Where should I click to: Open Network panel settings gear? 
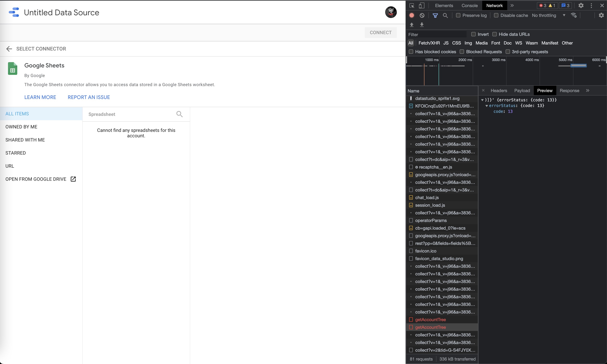pyautogui.click(x=601, y=15)
